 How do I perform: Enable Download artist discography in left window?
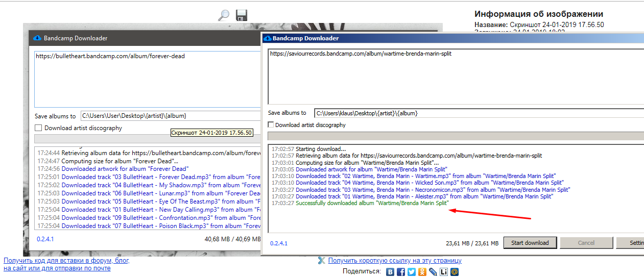[38, 128]
